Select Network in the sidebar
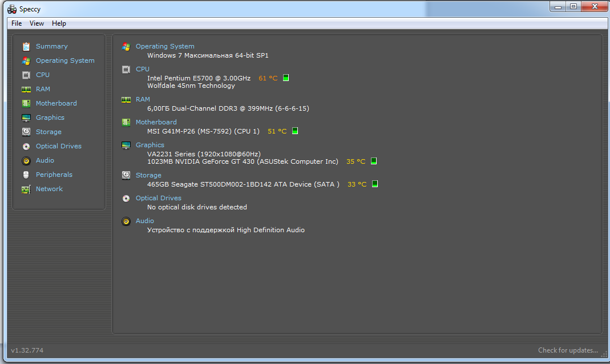 point(50,189)
